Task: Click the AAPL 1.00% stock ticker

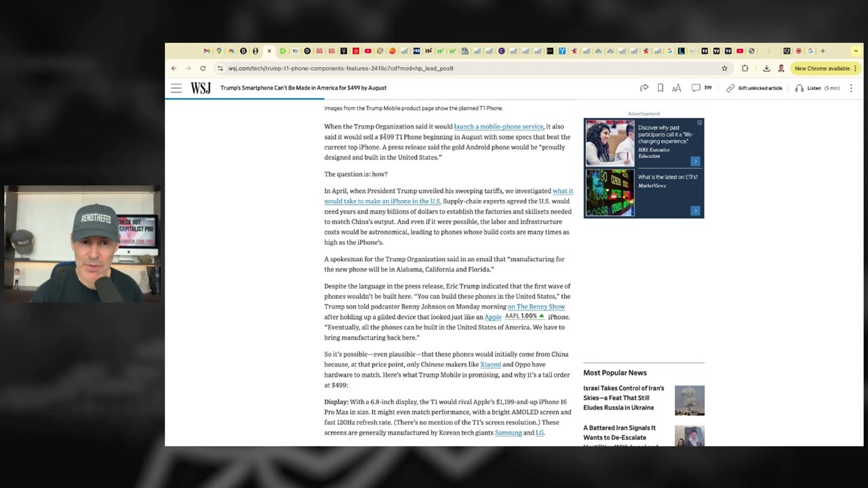Action: click(524, 317)
